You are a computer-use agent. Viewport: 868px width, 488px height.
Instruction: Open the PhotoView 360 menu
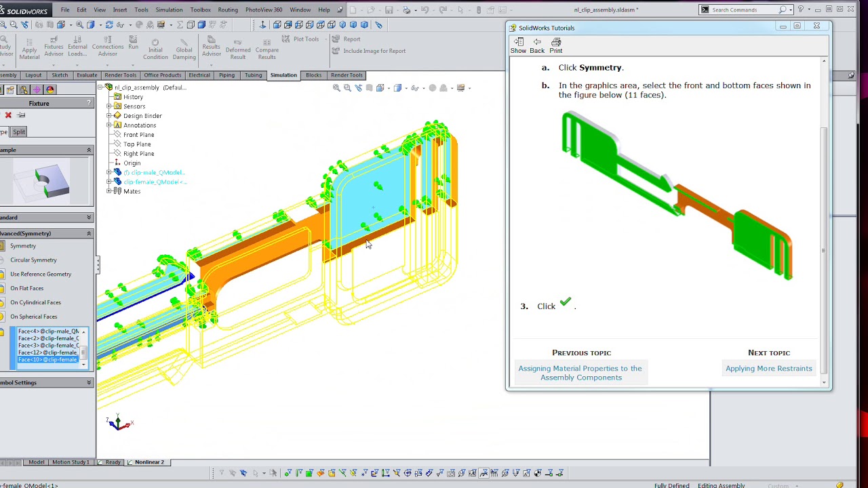coord(264,10)
